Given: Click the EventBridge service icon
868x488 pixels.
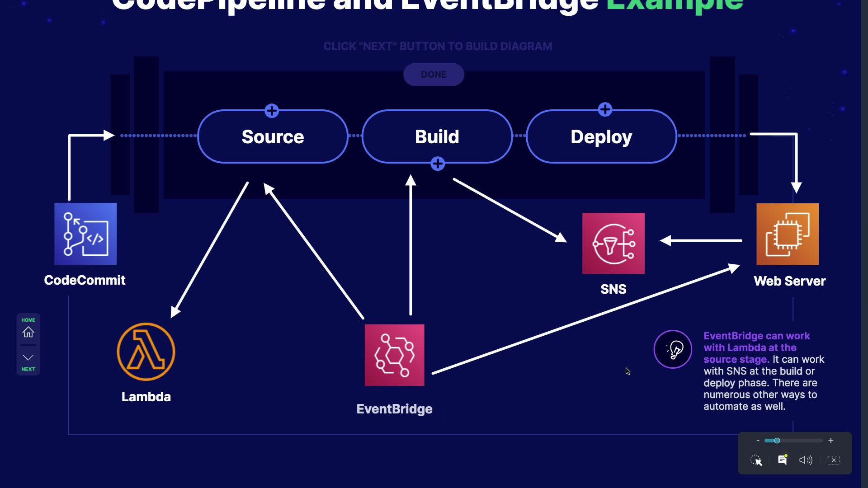Looking at the screenshot, I should (x=394, y=355).
